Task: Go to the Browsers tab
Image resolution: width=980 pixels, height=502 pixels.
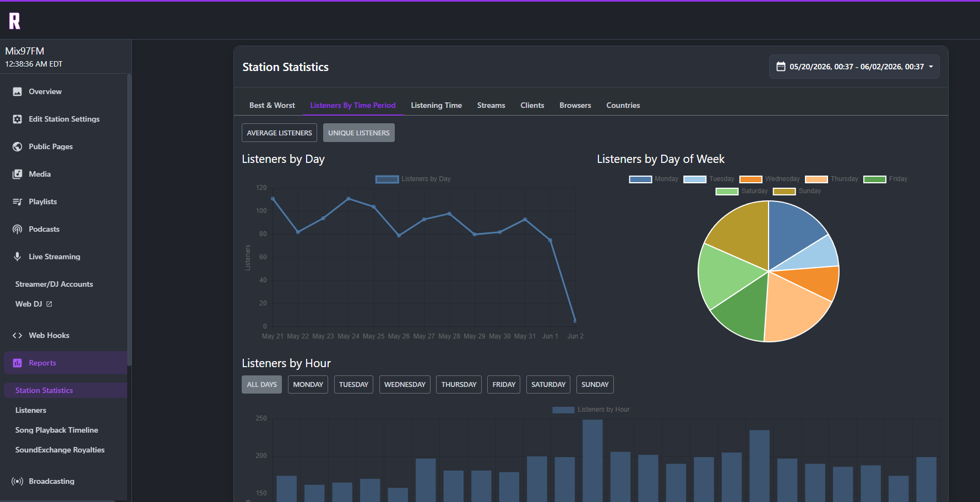Action: tap(575, 105)
